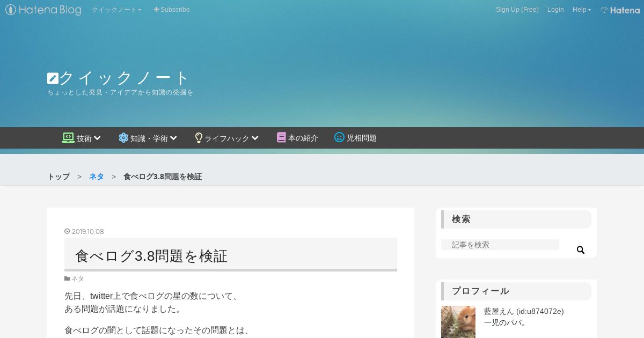The width and height of the screenshot is (644, 338).
Task: Open the クイックノート blog title link
Action: (x=118, y=78)
